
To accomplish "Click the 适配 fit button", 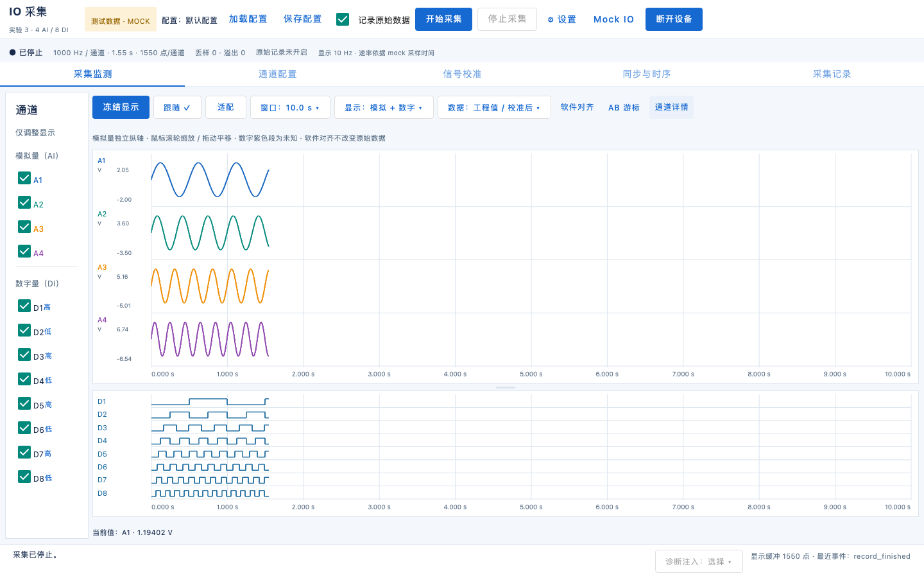I will (x=226, y=107).
